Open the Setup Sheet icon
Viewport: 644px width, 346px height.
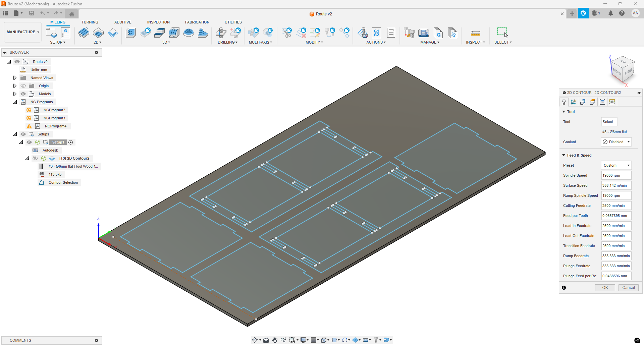click(x=391, y=33)
